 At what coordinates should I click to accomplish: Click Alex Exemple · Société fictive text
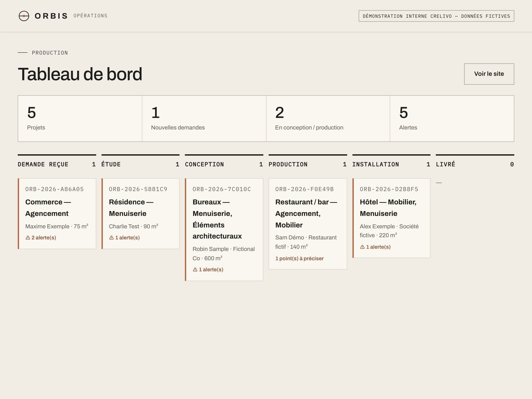tap(389, 231)
